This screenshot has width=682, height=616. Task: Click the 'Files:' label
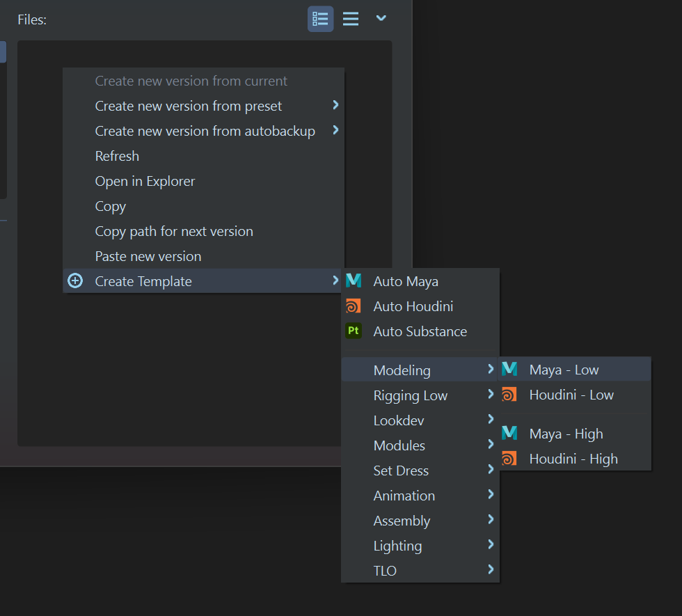click(32, 19)
